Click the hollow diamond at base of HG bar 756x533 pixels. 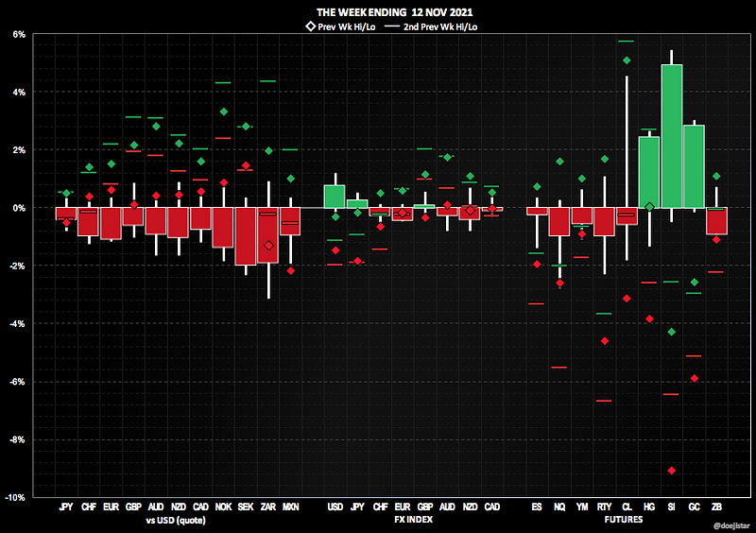pyautogui.click(x=649, y=207)
